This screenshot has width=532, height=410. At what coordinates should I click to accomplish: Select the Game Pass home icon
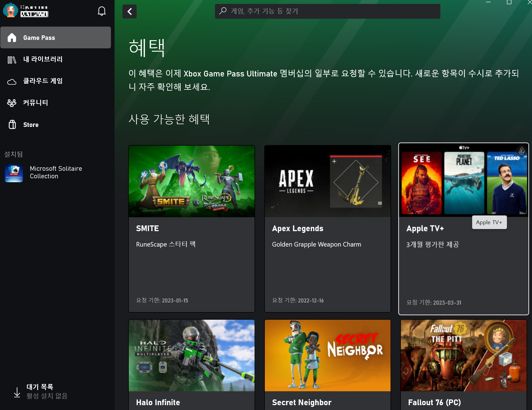(x=12, y=37)
